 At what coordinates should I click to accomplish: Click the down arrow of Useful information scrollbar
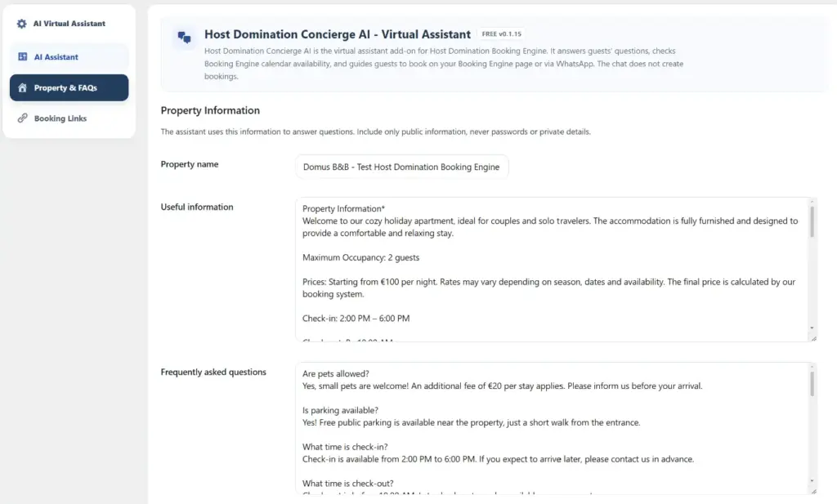click(x=812, y=328)
